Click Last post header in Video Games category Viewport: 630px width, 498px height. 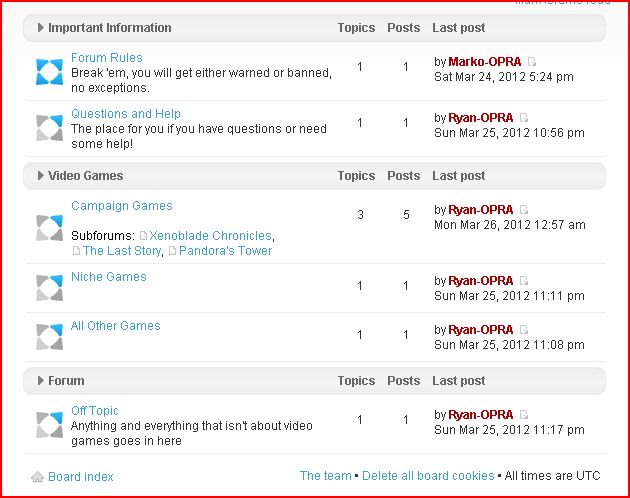[x=458, y=176]
